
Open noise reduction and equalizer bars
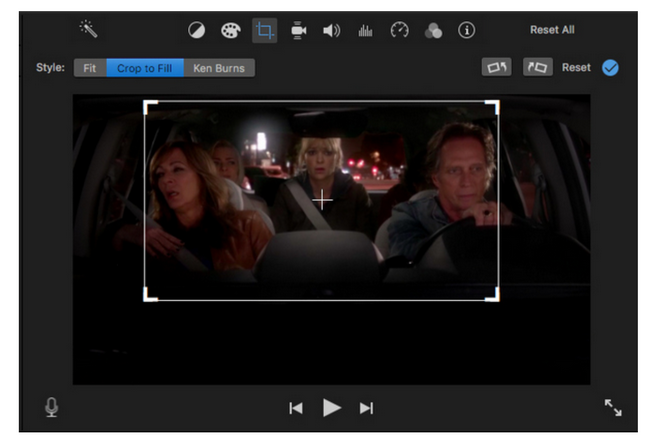[x=365, y=31]
